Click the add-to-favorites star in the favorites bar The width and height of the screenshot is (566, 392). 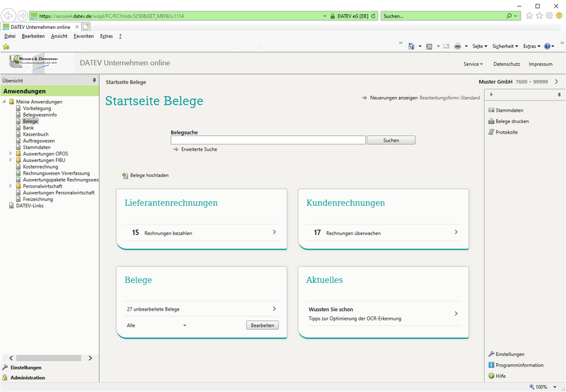[6, 46]
